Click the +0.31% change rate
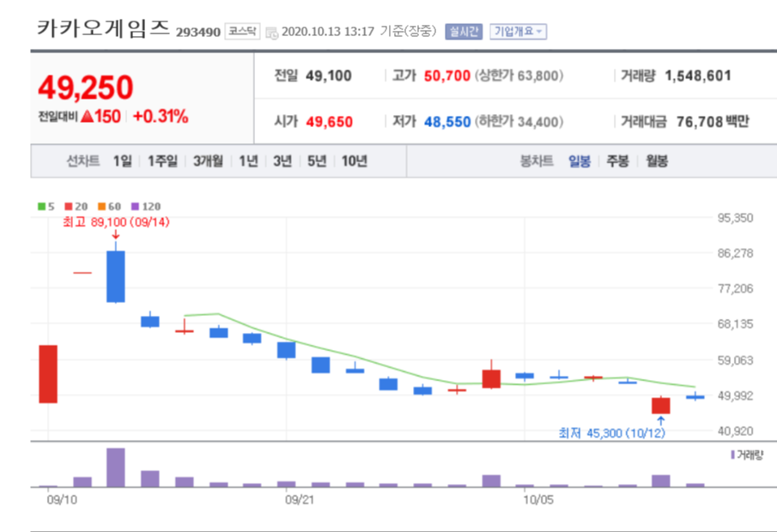 [x=161, y=117]
